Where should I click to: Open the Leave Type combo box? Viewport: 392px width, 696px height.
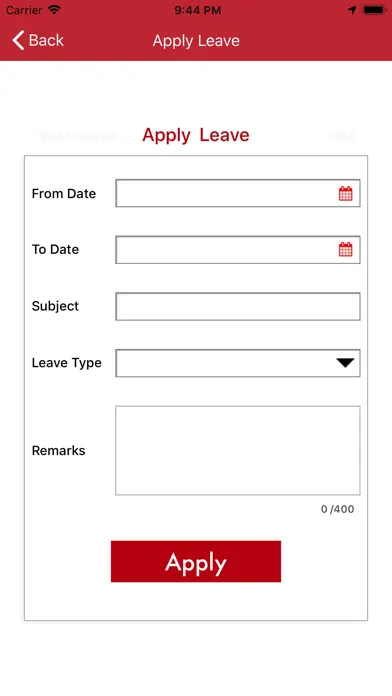pos(238,363)
